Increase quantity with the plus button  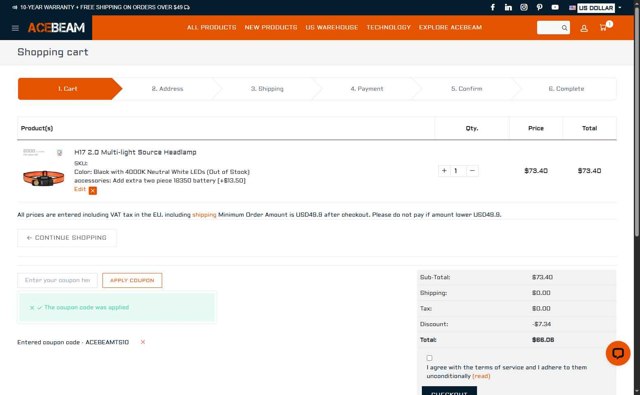[444, 171]
